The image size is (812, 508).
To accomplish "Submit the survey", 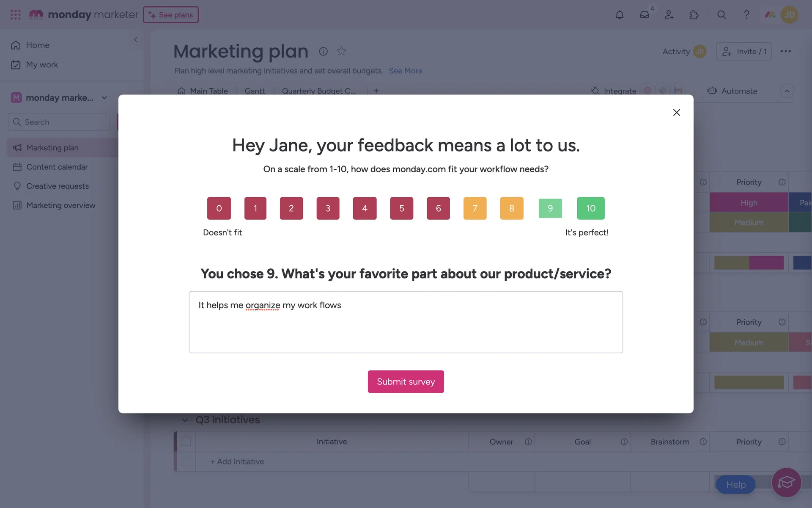I will [x=406, y=381].
